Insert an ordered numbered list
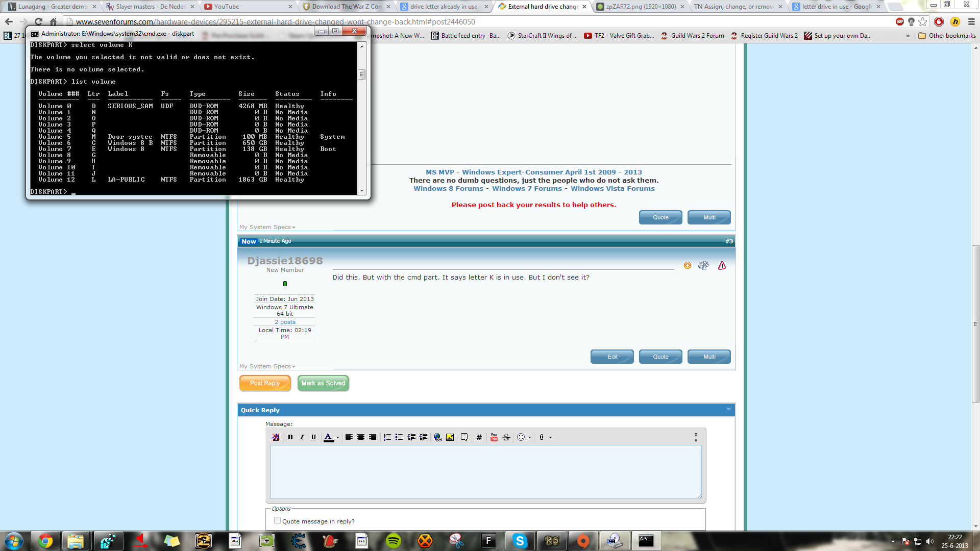Viewport: 980px width, 551px height. tap(387, 437)
